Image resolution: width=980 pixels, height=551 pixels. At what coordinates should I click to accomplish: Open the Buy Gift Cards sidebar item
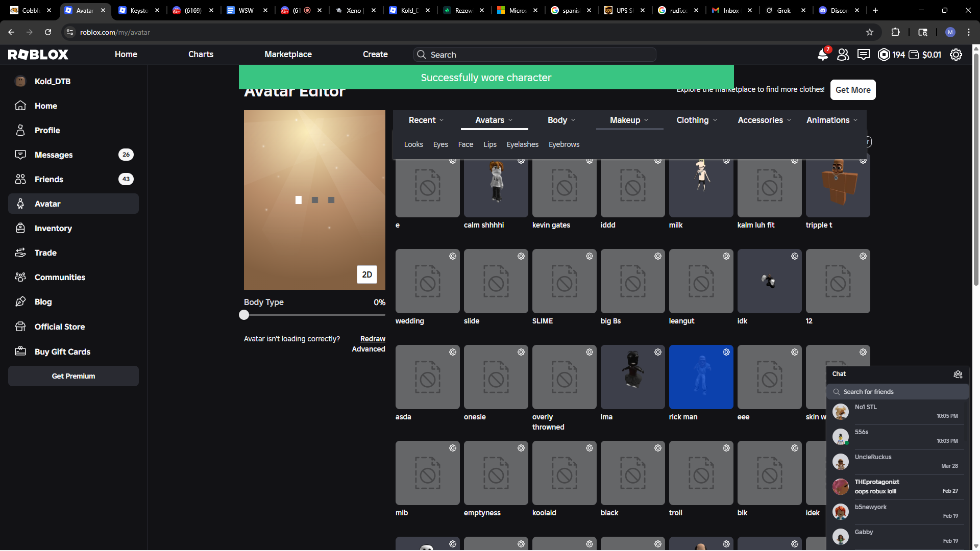pyautogui.click(x=73, y=352)
